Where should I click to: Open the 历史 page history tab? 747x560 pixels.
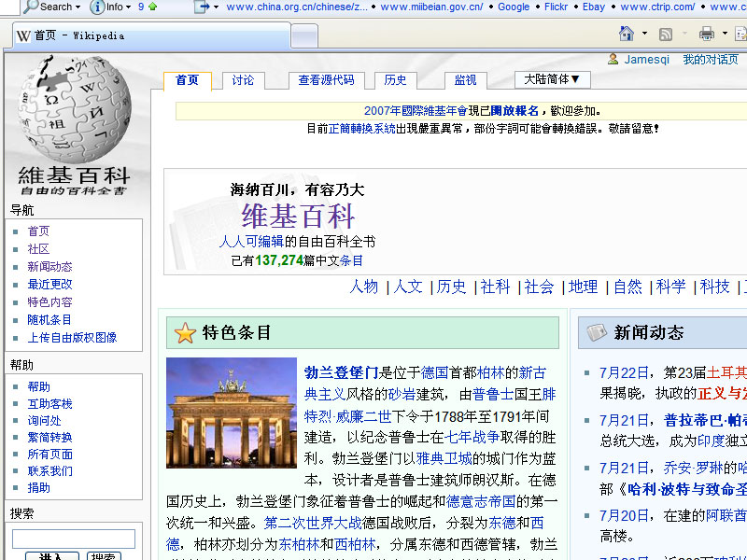[x=394, y=80]
